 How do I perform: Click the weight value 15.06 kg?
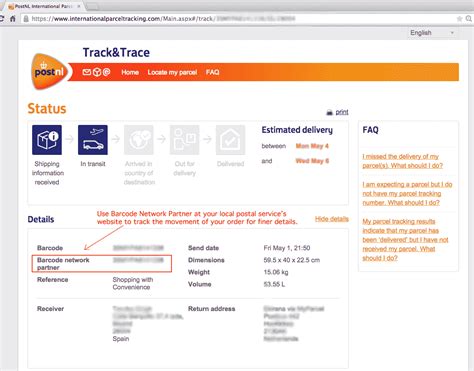[276, 272]
